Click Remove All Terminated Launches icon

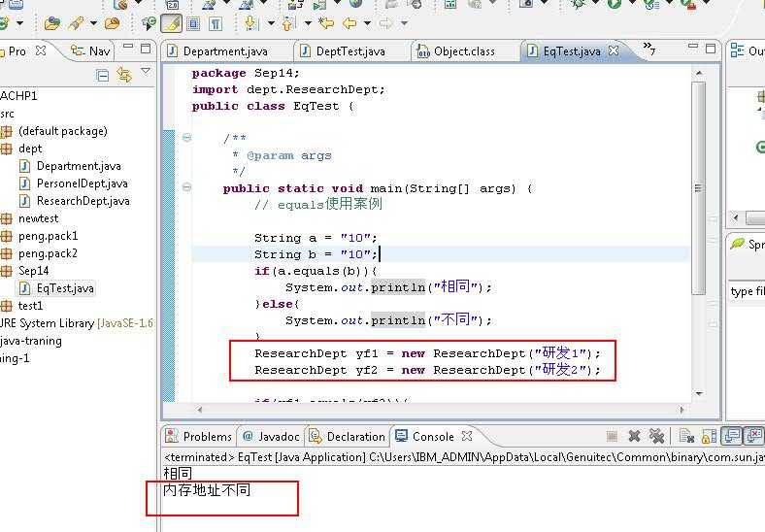pyautogui.click(x=656, y=436)
